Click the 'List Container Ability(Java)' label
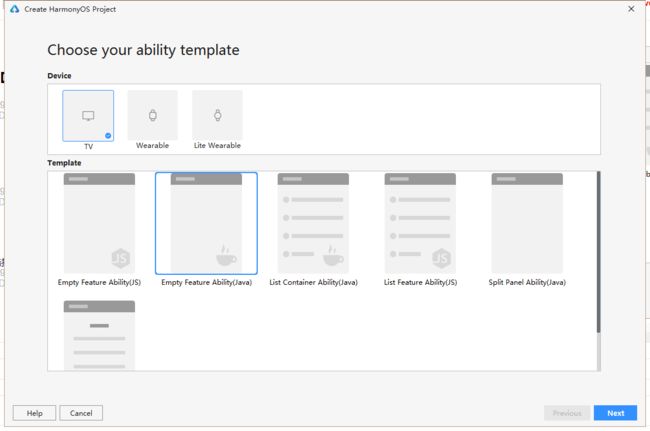 [313, 282]
